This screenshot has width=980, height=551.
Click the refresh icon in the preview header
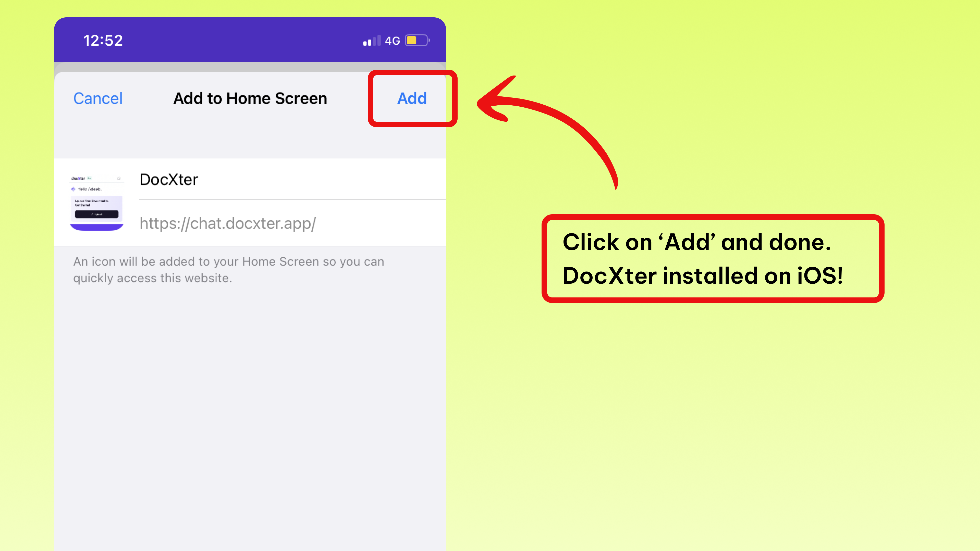tap(119, 178)
